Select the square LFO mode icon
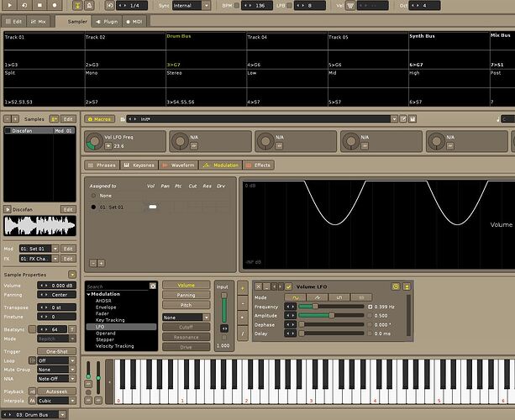 pos(339,297)
